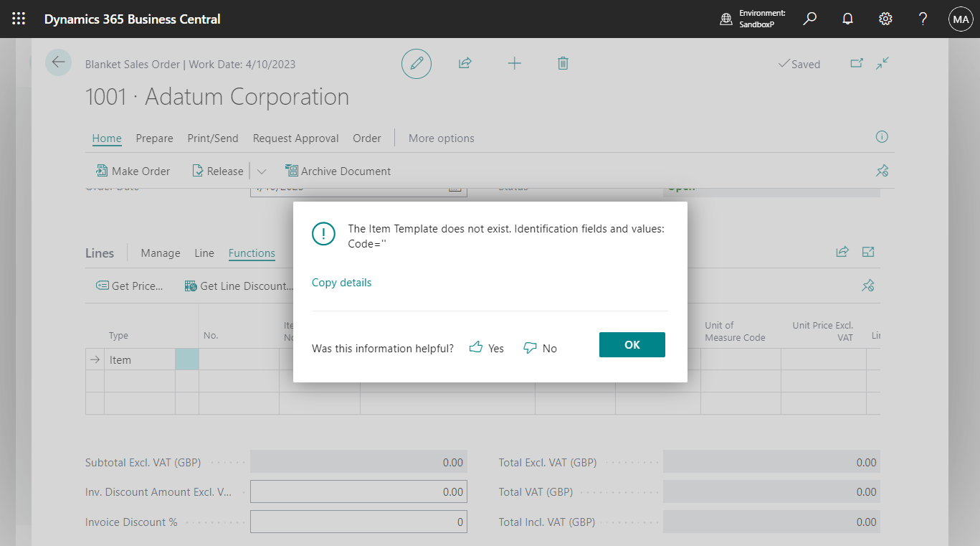Open page in new window icon

pos(857,63)
